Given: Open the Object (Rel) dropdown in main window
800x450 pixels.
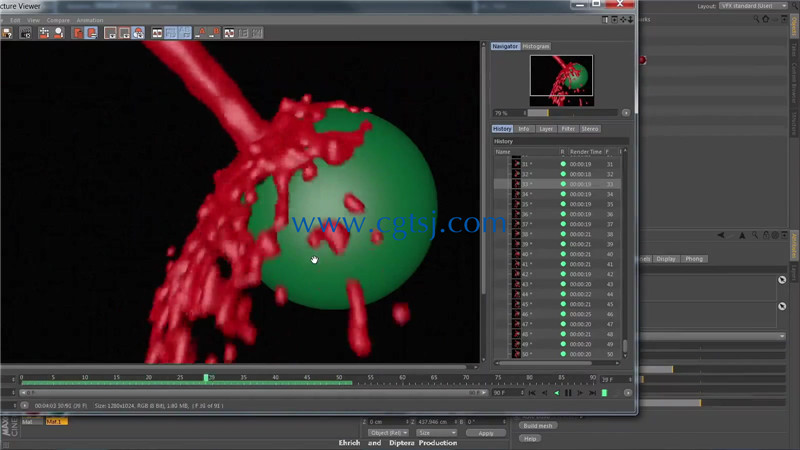Looking at the screenshot, I should [388, 433].
